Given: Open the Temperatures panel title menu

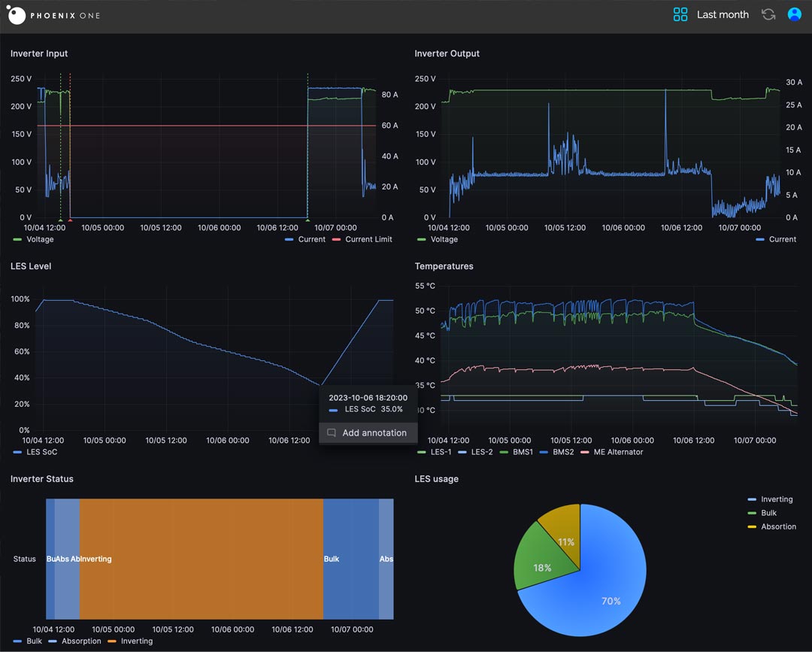Looking at the screenshot, I should (444, 266).
